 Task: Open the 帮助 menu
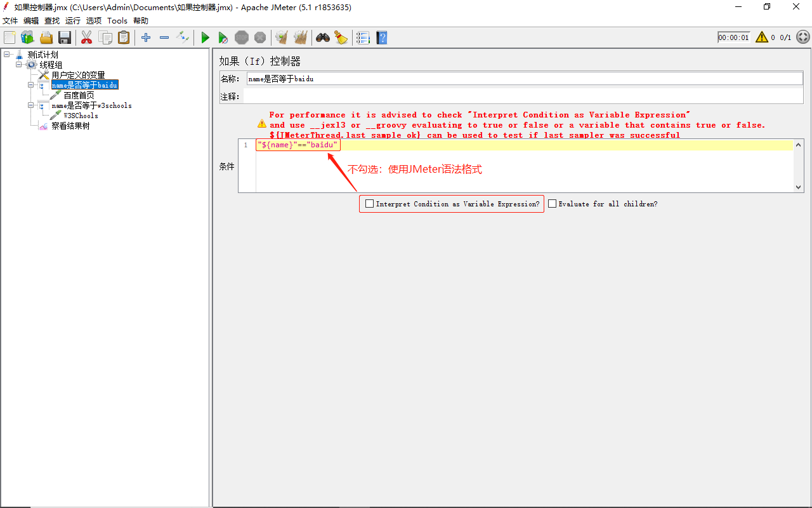[x=141, y=21]
